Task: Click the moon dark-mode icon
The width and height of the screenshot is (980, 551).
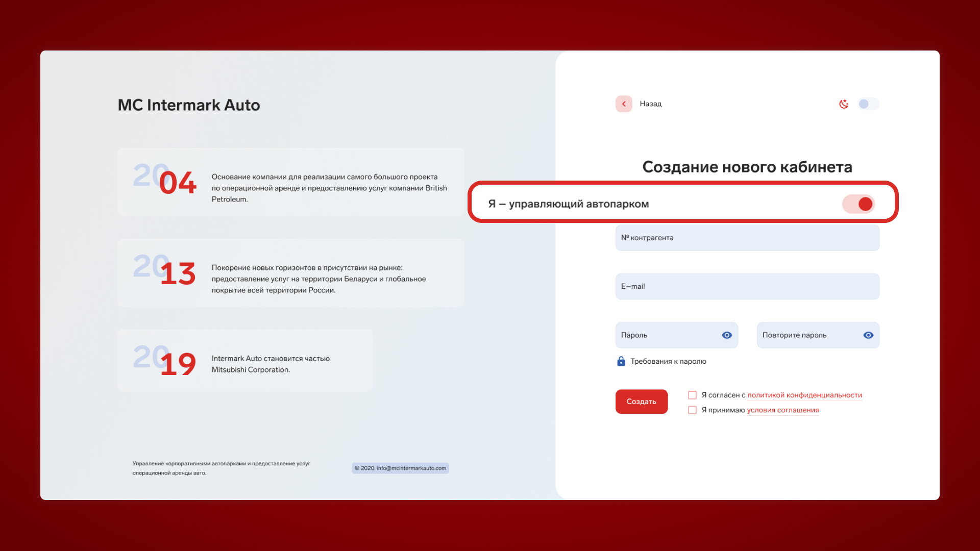Action: 844,104
